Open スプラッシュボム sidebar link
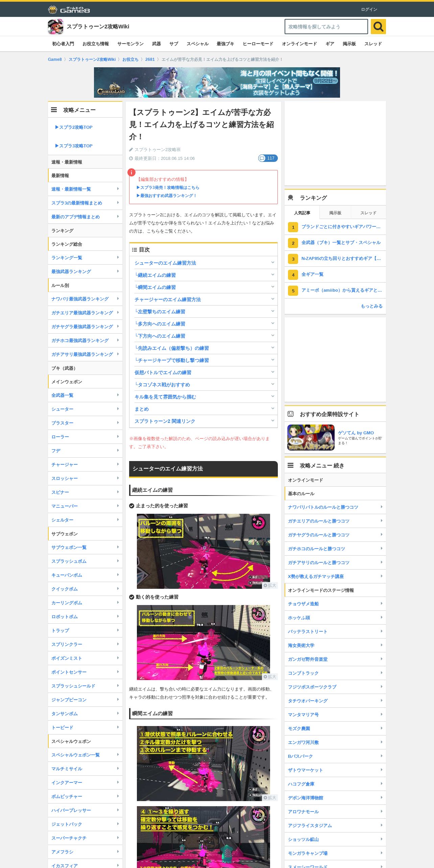Viewport: 434px width, 868px height. coord(85,561)
